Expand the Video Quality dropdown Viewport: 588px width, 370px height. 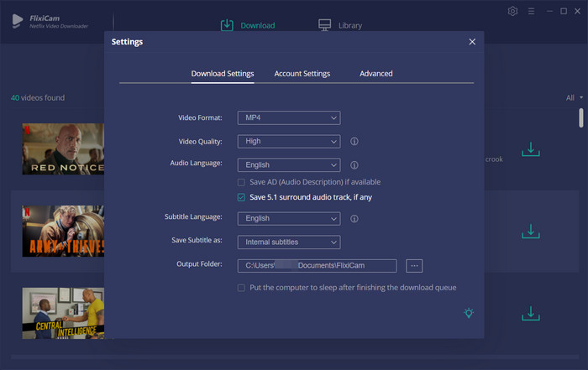click(x=288, y=142)
